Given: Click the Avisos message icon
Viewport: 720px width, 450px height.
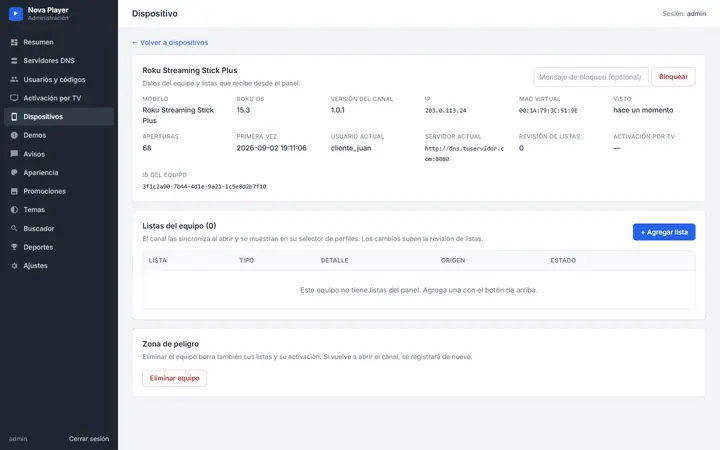Looking at the screenshot, I should 14,154.
